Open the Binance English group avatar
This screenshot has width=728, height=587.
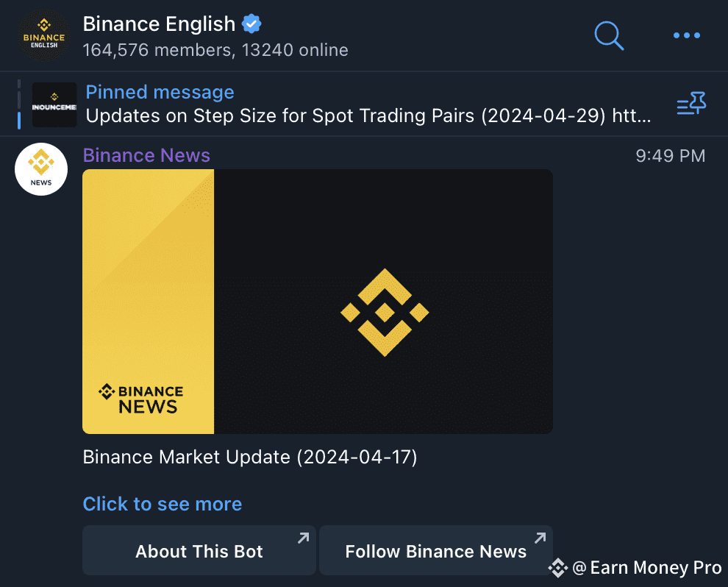click(44, 35)
